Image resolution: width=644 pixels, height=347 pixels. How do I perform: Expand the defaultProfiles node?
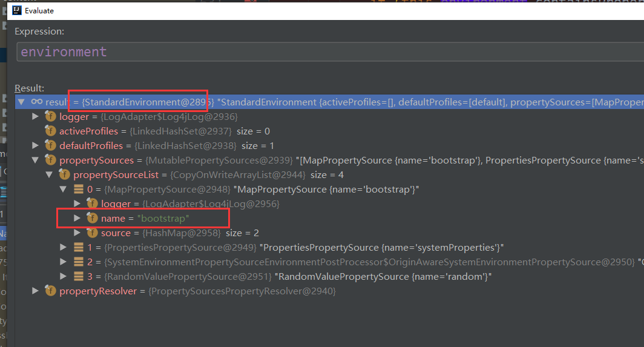(35, 145)
